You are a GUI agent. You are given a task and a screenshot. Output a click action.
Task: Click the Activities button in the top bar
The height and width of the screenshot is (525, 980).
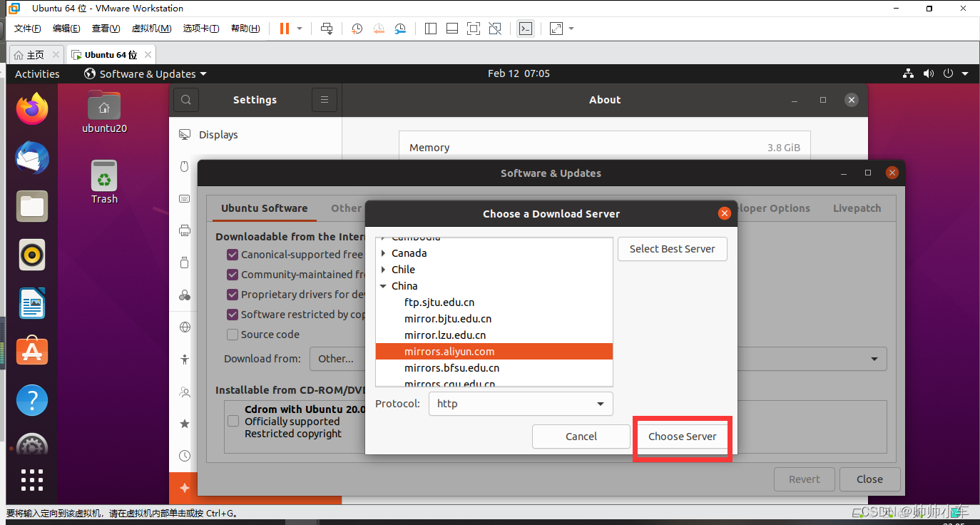[37, 73]
